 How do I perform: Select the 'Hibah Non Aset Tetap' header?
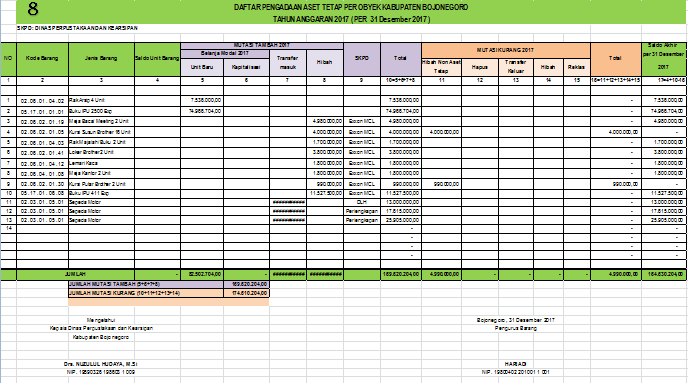pyautogui.click(x=441, y=67)
